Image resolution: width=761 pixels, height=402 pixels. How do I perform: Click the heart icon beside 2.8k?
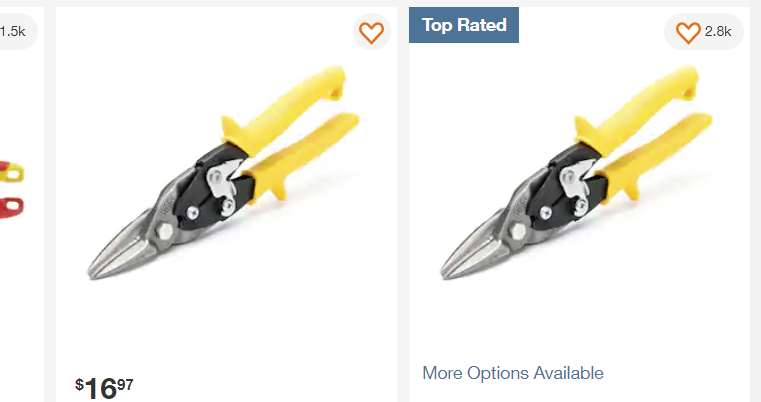point(688,33)
